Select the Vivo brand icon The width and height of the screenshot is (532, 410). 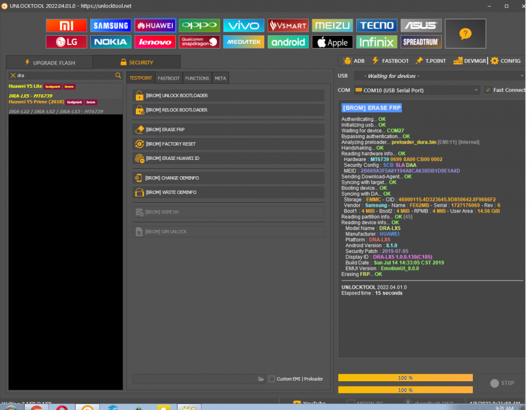point(244,25)
